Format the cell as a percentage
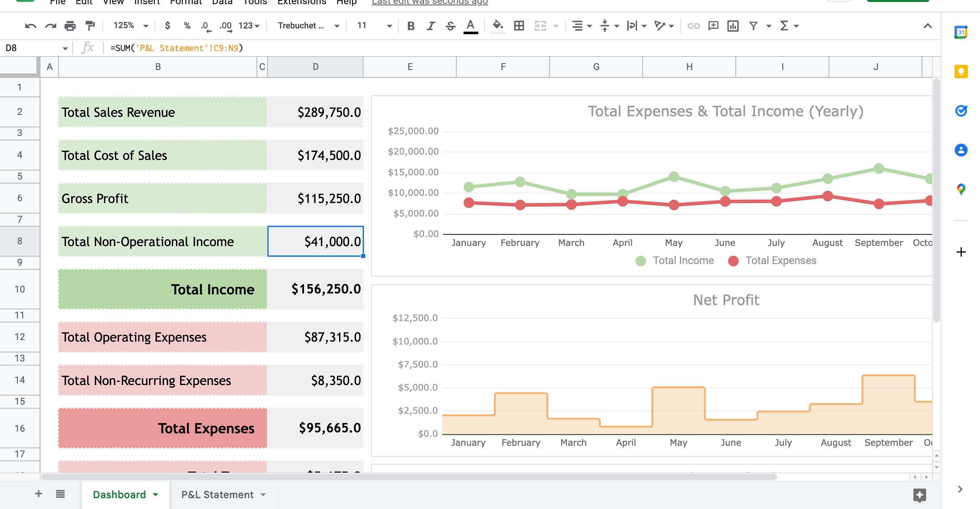The width and height of the screenshot is (980, 509). tap(187, 25)
